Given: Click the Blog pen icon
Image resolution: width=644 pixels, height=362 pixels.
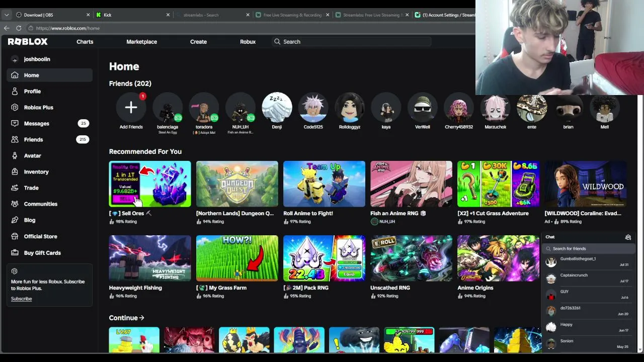Looking at the screenshot, I should tap(15, 220).
